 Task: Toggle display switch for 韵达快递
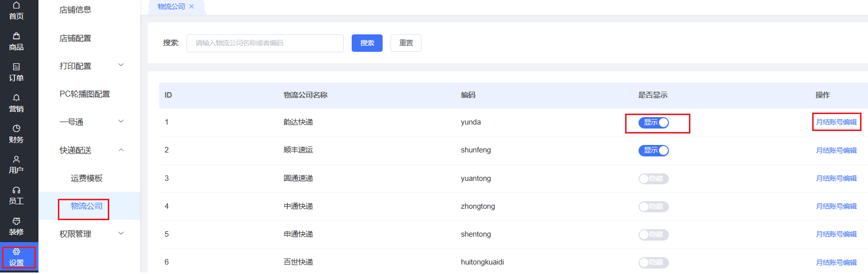point(653,123)
